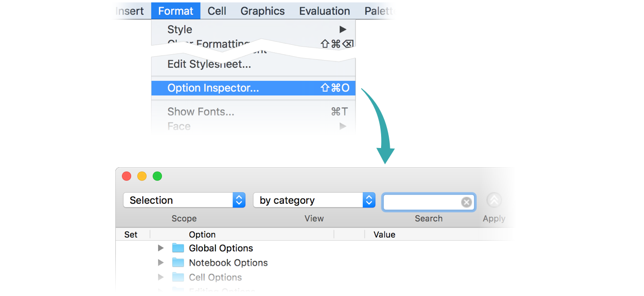Open the Evaluation menu
Image resolution: width=644 pixels, height=296 pixels.
point(324,11)
